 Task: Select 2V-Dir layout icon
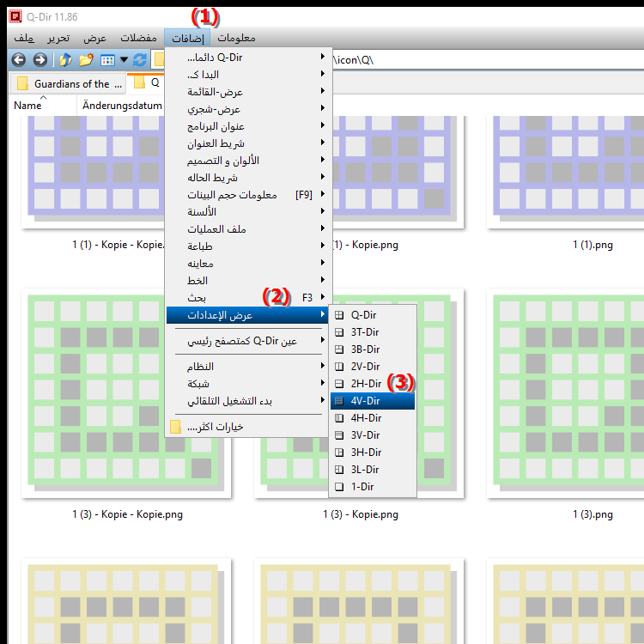click(x=339, y=367)
